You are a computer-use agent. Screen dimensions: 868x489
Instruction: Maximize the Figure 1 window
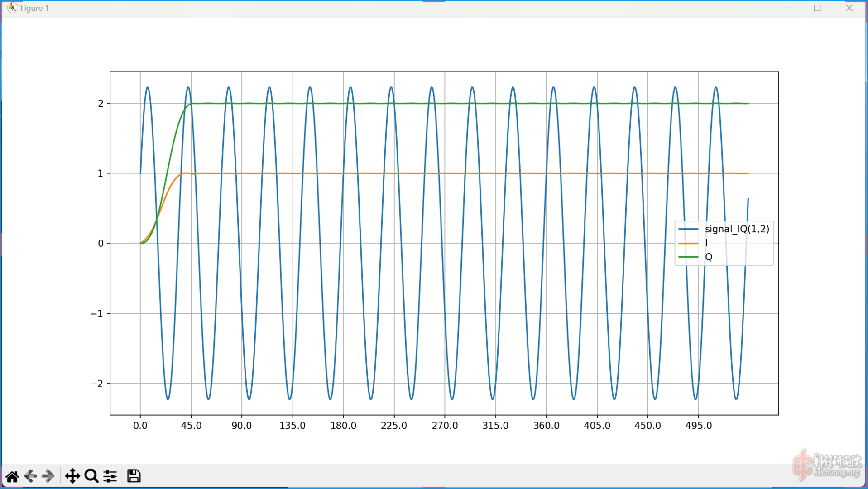[817, 8]
